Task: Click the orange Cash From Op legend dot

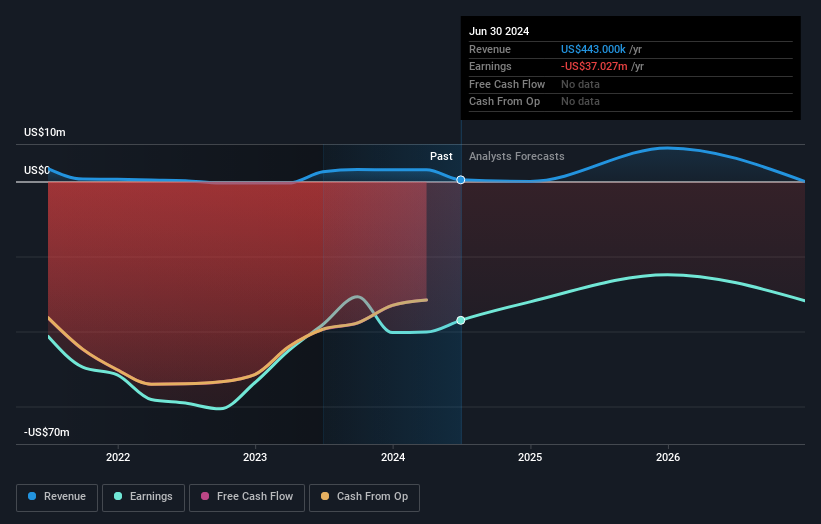Action: (x=325, y=496)
